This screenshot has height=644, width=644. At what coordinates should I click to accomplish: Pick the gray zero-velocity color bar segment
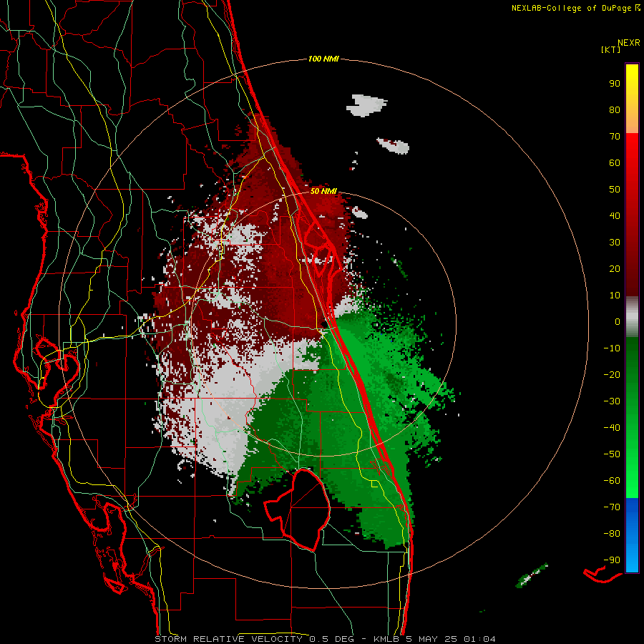click(632, 317)
